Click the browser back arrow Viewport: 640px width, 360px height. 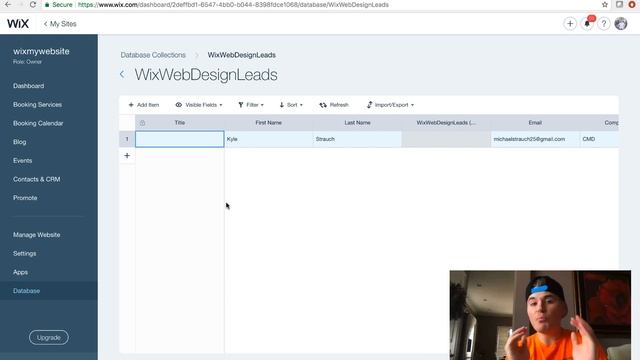point(8,4)
